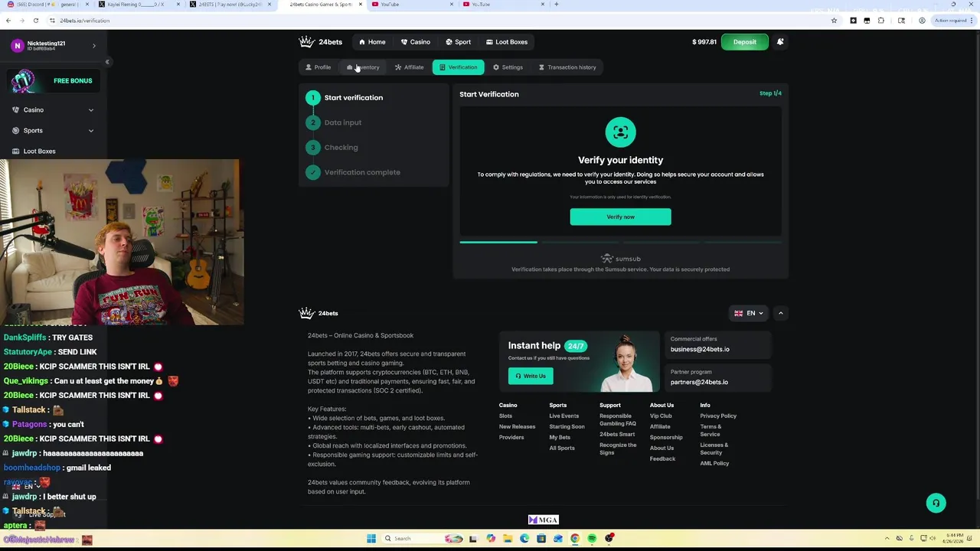Click the FREE BONUS banner
The image size is (980, 551).
point(54,80)
